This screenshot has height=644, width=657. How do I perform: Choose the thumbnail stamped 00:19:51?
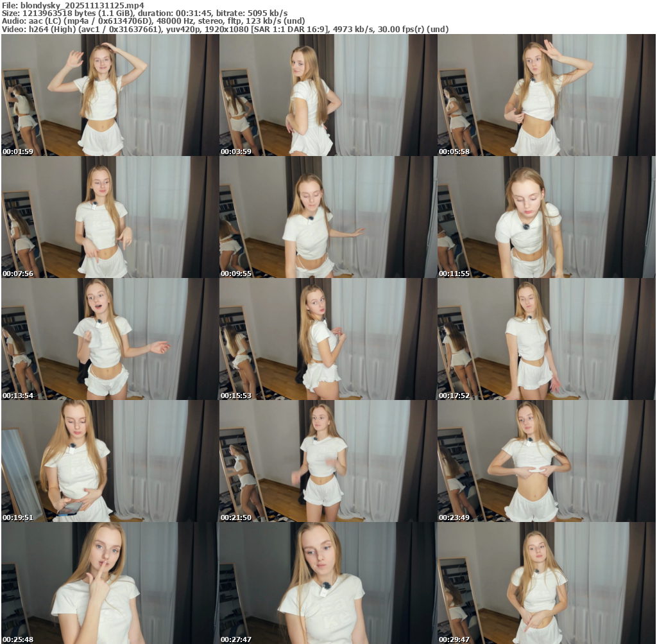pos(110,461)
